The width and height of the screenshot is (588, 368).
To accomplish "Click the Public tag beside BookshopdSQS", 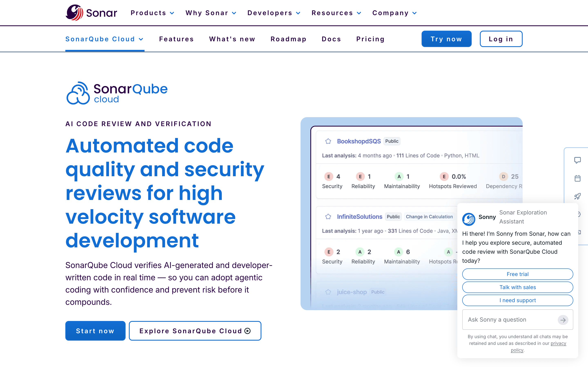I will [x=392, y=141].
